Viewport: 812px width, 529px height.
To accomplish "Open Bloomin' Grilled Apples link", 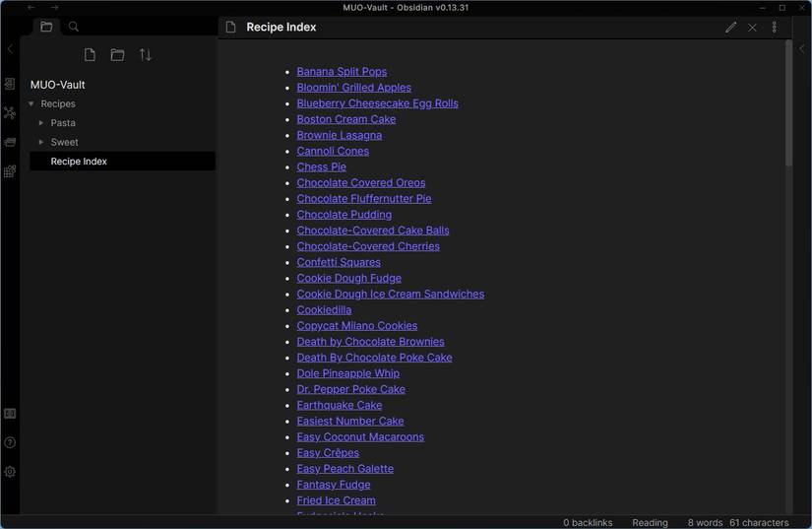I will point(353,88).
